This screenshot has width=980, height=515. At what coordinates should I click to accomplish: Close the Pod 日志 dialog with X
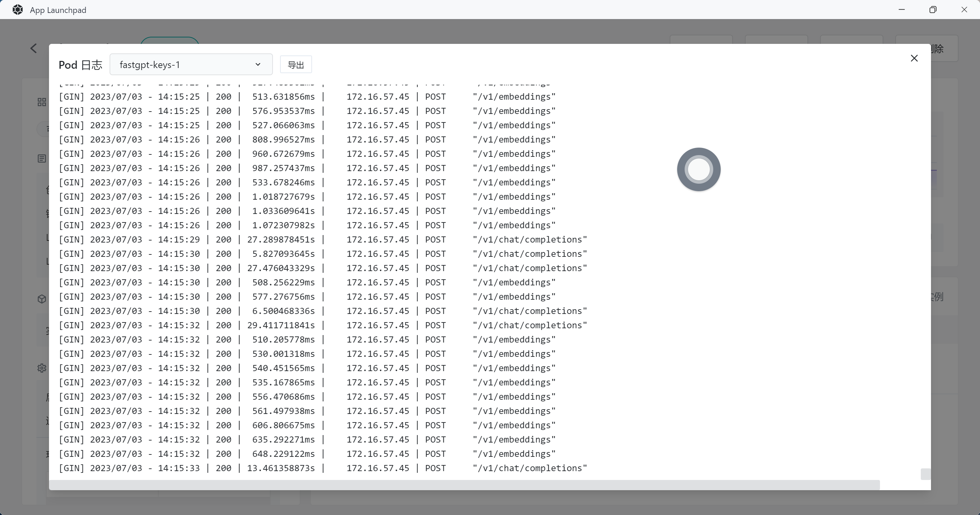tap(914, 58)
